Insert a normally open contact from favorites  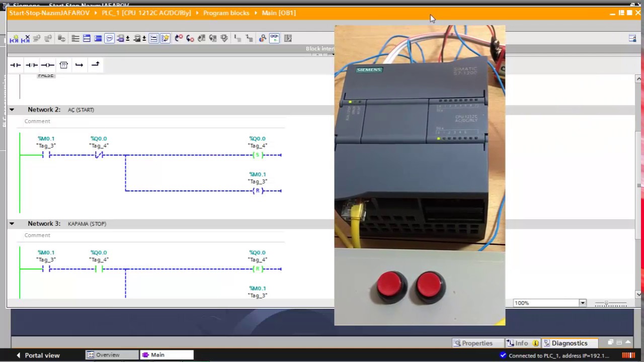(x=16, y=65)
